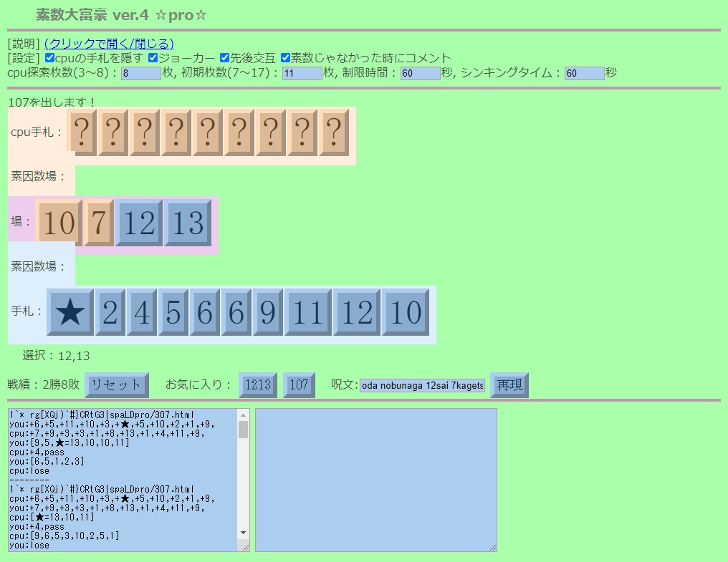Click the tan 10 card on field
728x562 pixels.
point(59,222)
